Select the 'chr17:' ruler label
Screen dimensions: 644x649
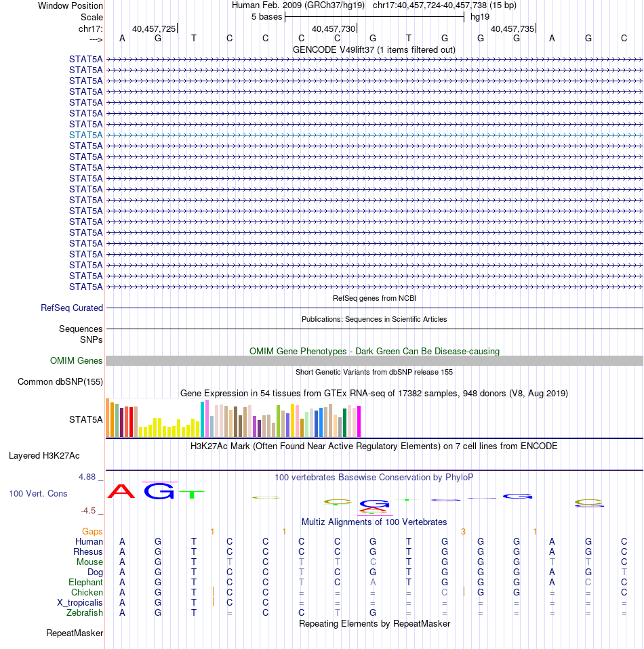pos(91,28)
